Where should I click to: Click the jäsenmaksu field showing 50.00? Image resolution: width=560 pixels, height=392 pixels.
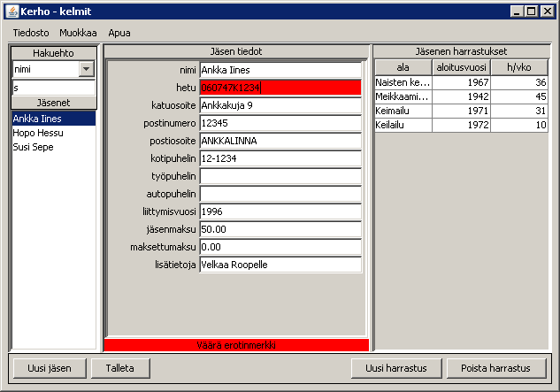280,229
